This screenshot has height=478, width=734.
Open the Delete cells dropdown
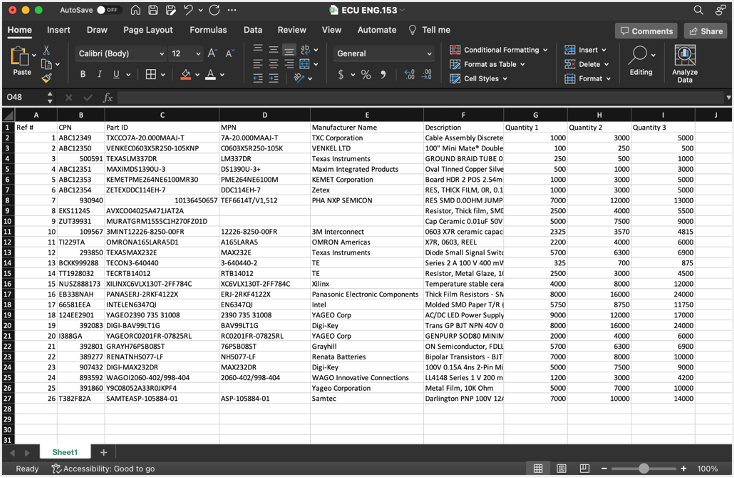[x=587, y=64]
